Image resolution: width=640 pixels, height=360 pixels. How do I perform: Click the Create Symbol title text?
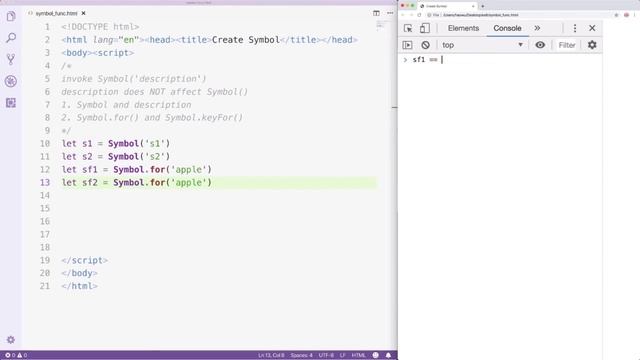click(246, 40)
